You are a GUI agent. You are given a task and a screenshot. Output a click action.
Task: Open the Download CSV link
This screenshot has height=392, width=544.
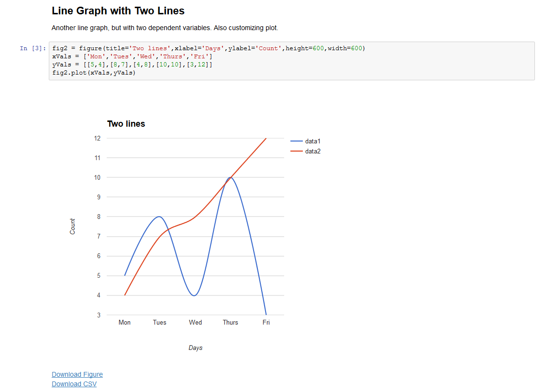pyautogui.click(x=74, y=384)
